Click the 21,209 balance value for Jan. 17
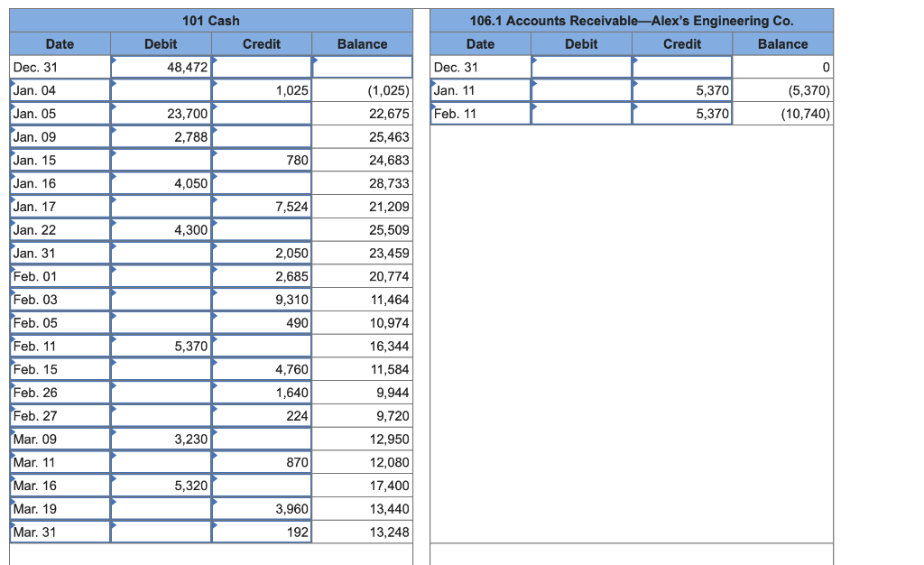 pyautogui.click(x=389, y=207)
